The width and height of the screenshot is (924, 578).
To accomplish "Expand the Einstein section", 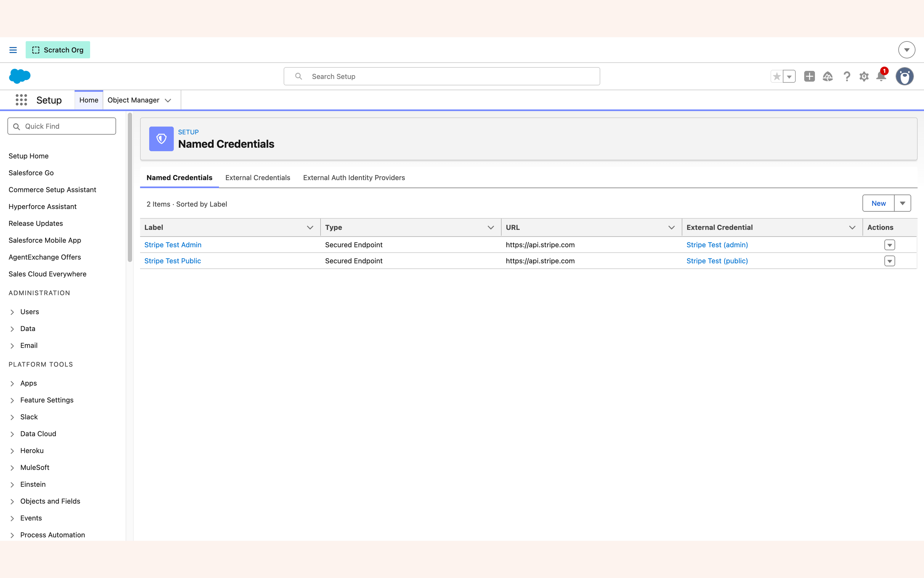I will [12, 484].
